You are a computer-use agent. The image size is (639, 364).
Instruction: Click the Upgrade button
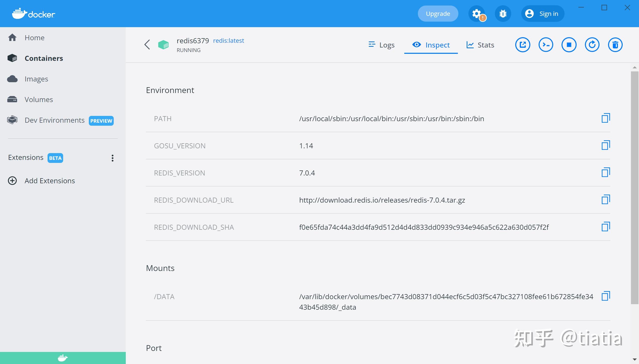click(438, 14)
